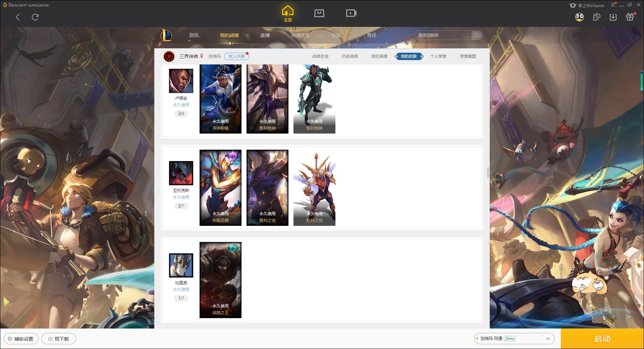The height and width of the screenshot is (349, 644).
Task: Click the 2/7 skin count under 亚托克斯
Action: pyautogui.click(x=181, y=206)
